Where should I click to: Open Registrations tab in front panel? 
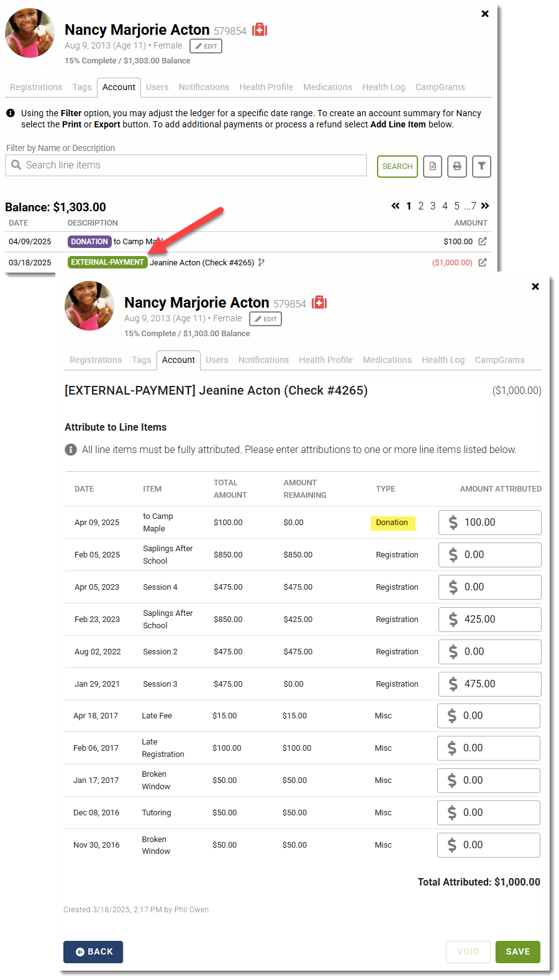[96, 360]
